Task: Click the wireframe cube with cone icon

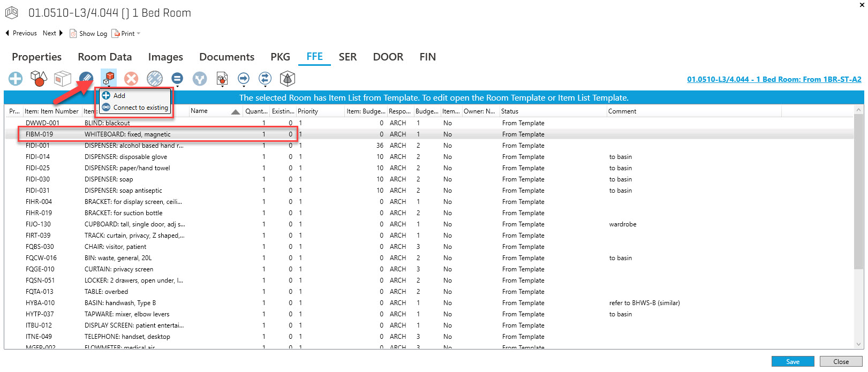Action: coord(288,79)
